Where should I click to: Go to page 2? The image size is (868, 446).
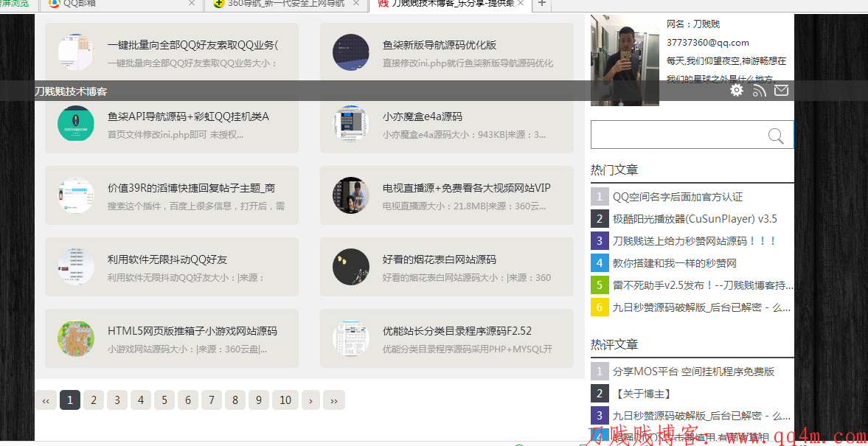tap(94, 400)
